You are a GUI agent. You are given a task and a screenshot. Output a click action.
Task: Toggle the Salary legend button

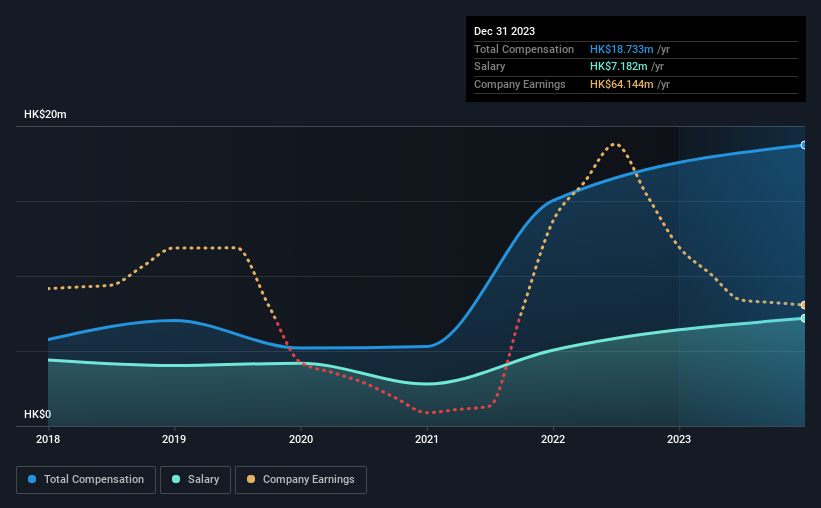(195, 480)
